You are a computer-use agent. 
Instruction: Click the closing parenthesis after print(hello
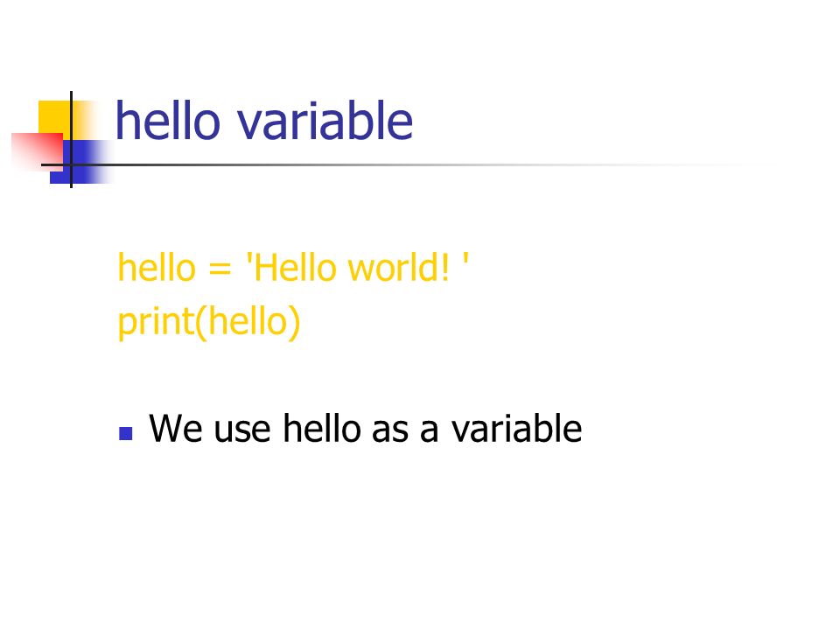[x=294, y=322]
